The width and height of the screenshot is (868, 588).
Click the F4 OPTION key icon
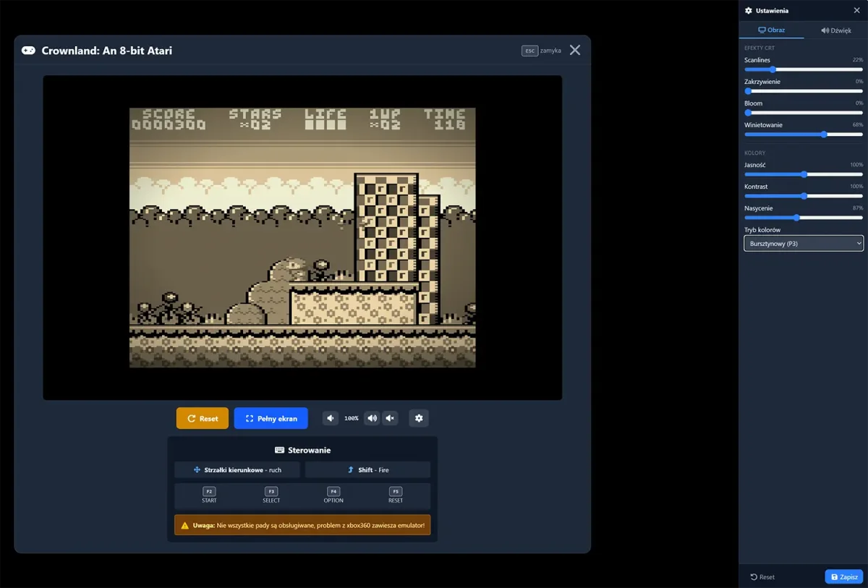tap(333, 492)
